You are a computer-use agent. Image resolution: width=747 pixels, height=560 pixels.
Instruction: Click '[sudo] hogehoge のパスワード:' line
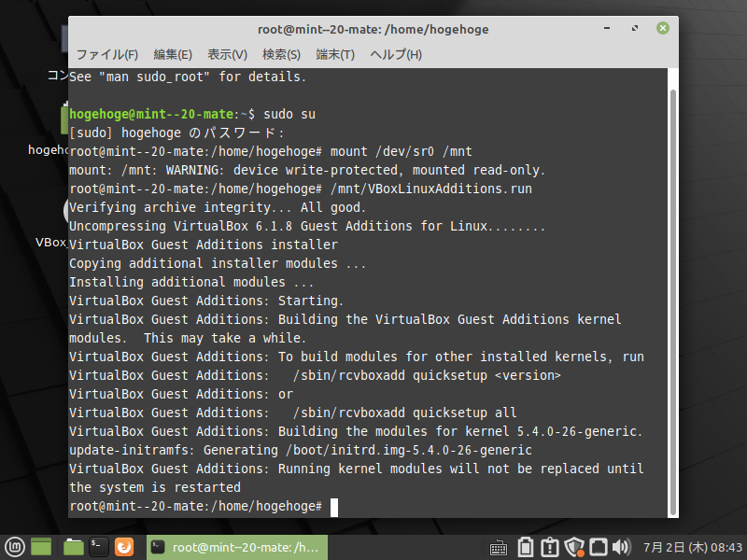176,133
